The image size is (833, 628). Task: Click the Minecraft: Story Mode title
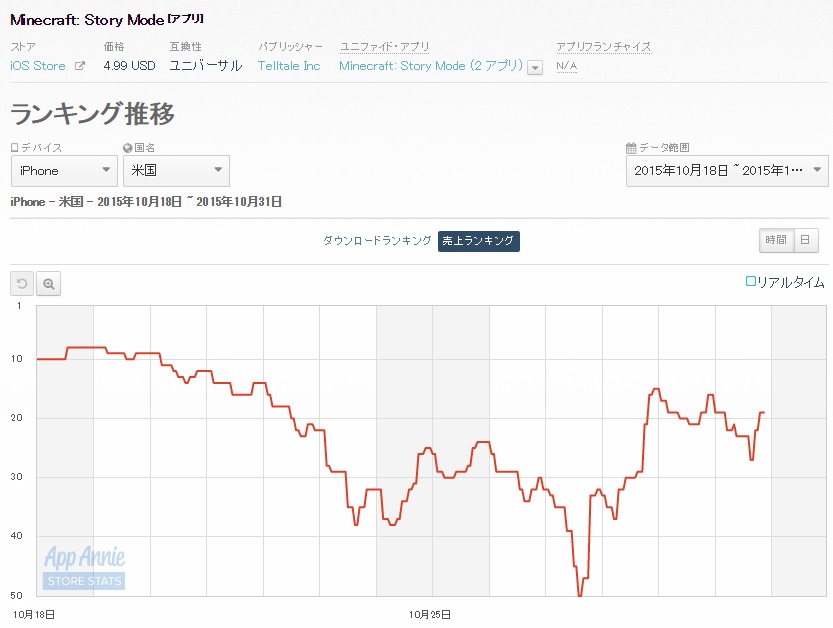87,20
